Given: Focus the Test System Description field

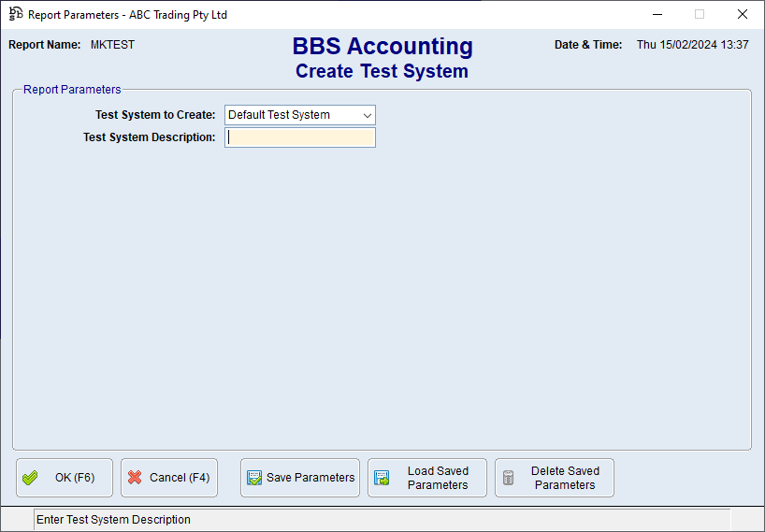Looking at the screenshot, I should (x=299, y=137).
